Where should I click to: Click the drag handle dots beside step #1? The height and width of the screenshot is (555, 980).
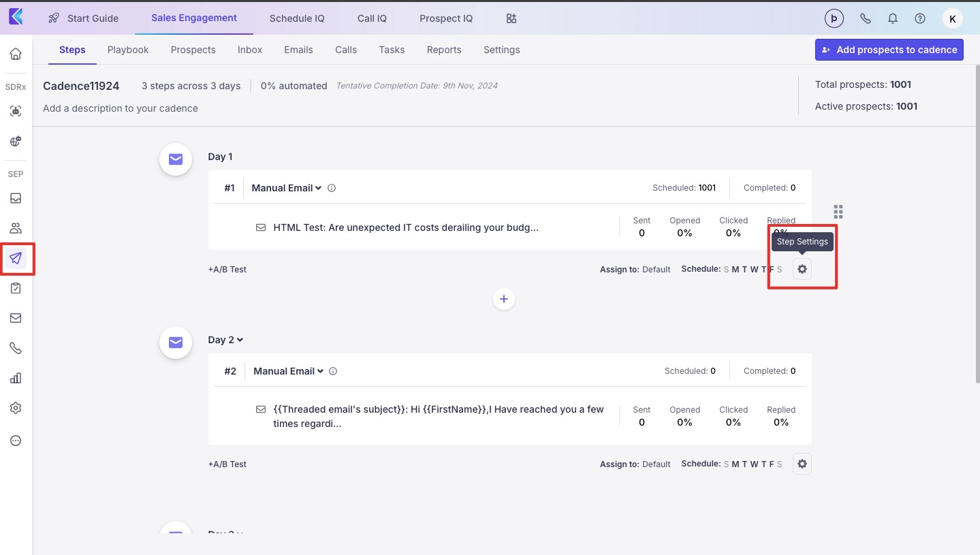tap(838, 212)
